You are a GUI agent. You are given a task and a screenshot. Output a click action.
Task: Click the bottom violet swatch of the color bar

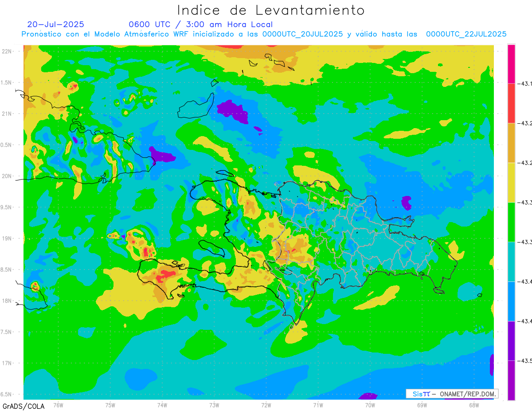click(511, 380)
